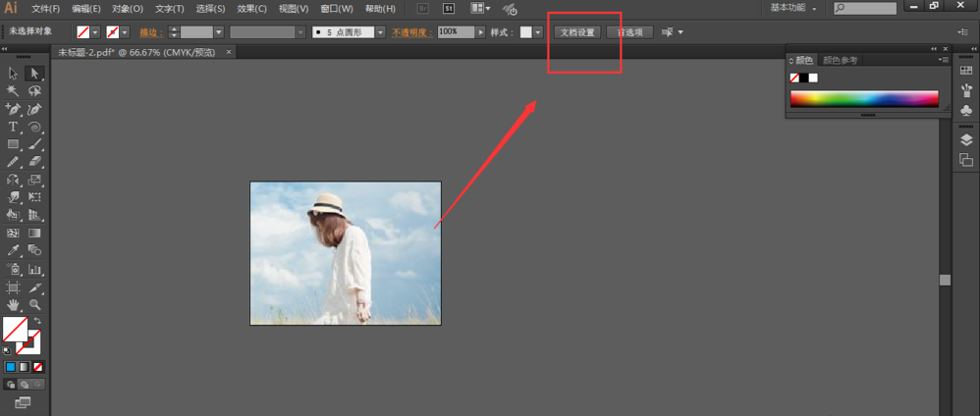The width and height of the screenshot is (980, 416).
Task: Pick a color from the spectrum bar
Action: (x=864, y=98)
